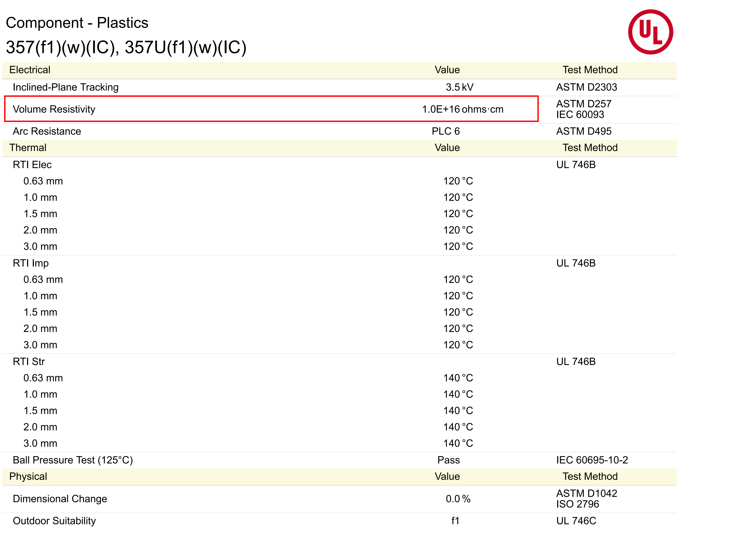Click UL 746B beside RTI Elec
The height and width of the screenshot is (535, 756).
tap(576, 165)
